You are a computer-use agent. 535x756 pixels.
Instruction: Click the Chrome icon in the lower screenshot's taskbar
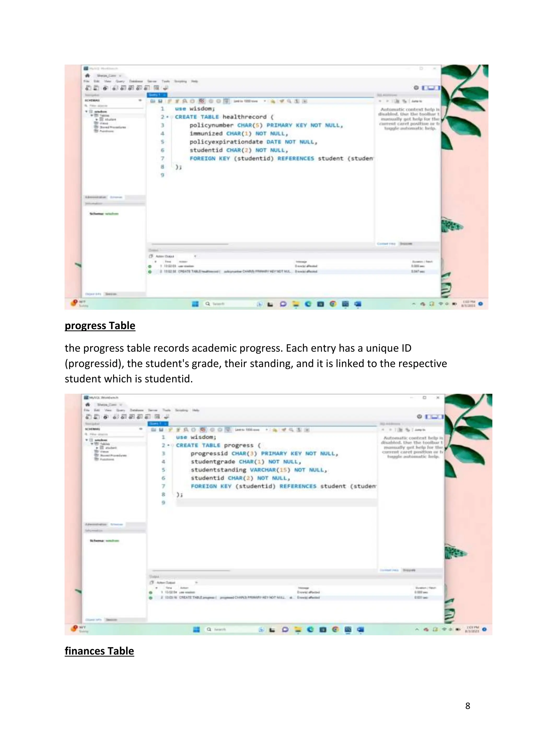[335, 629]
